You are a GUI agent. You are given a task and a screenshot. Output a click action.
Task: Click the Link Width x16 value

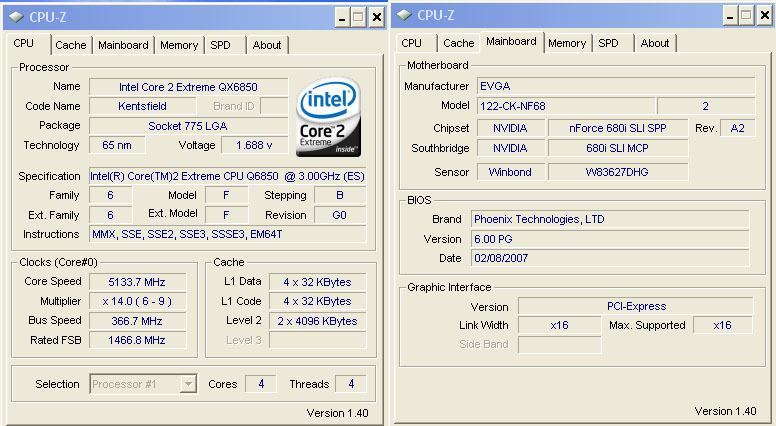click(x=560, y=326)
